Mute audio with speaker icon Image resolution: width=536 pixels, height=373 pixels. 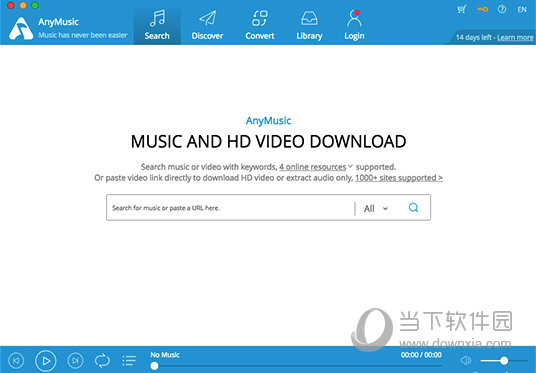466,360
